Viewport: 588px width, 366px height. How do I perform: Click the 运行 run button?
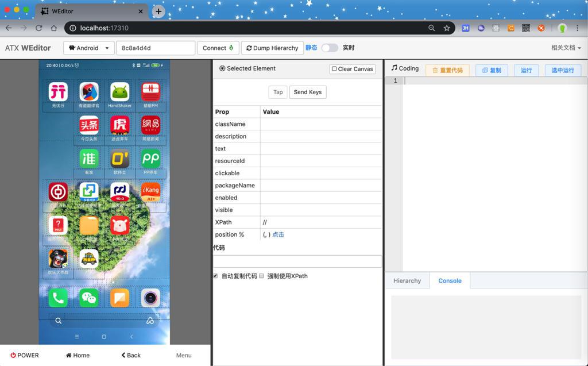coord(526,70)
